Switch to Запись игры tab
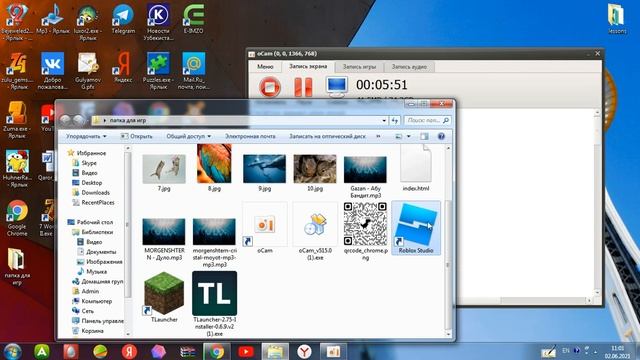Screen dimensions: 640x360 coord(359,67)
